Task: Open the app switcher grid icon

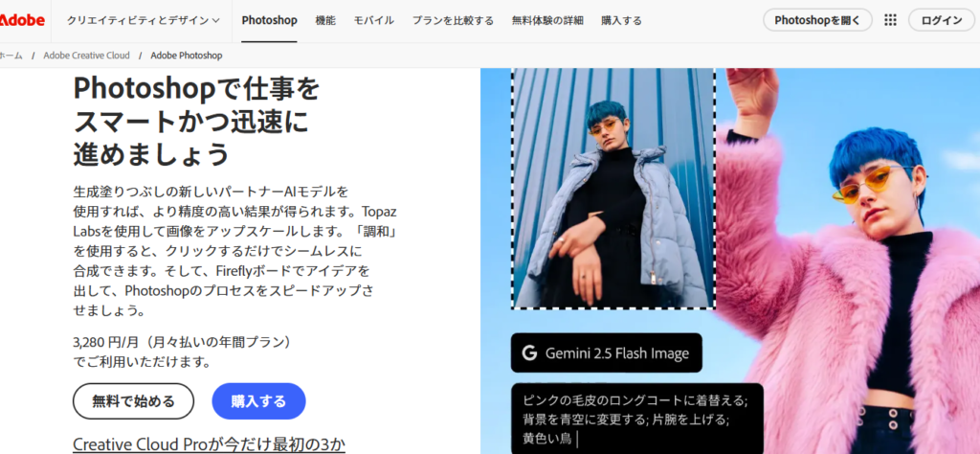Action: [x=890, y=20]
